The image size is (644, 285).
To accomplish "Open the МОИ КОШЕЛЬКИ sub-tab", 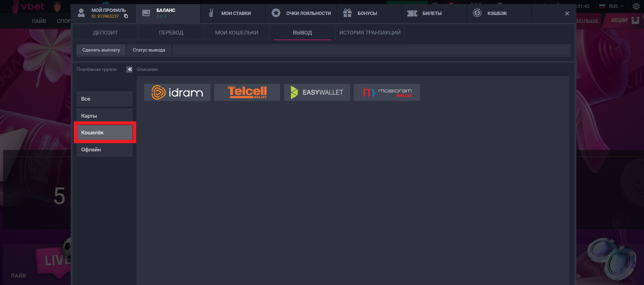I will pos(237,33).
